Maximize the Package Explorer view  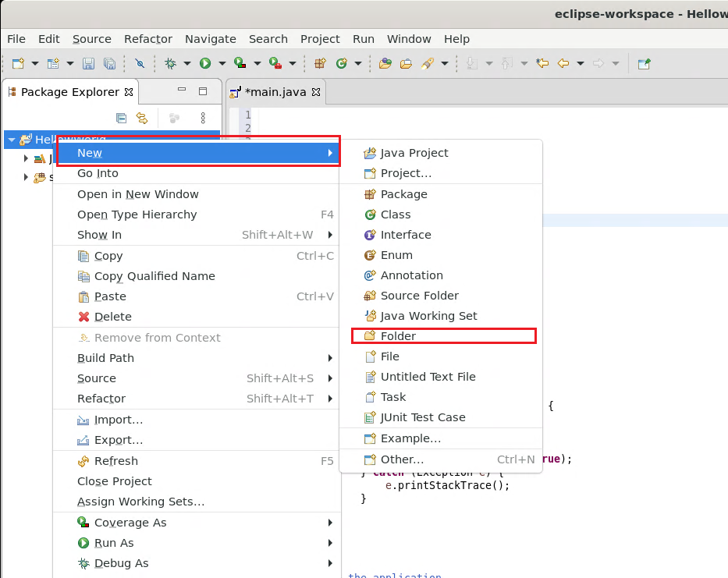(203, 91)
